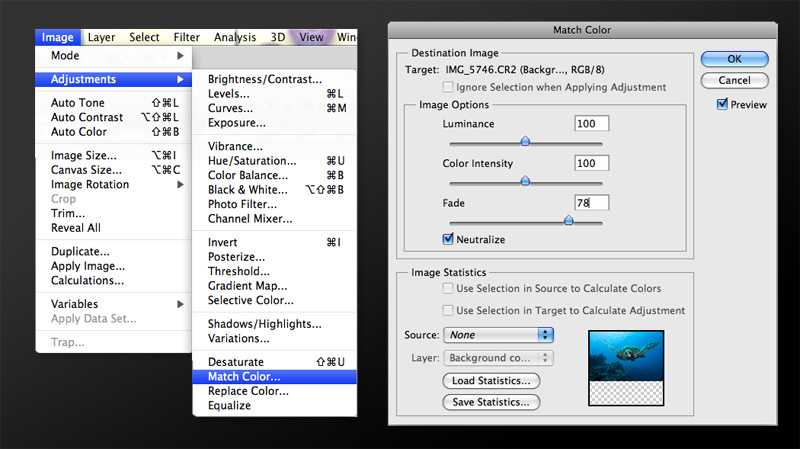
Task: Open Replace Color adjustment
Action: 274,391
